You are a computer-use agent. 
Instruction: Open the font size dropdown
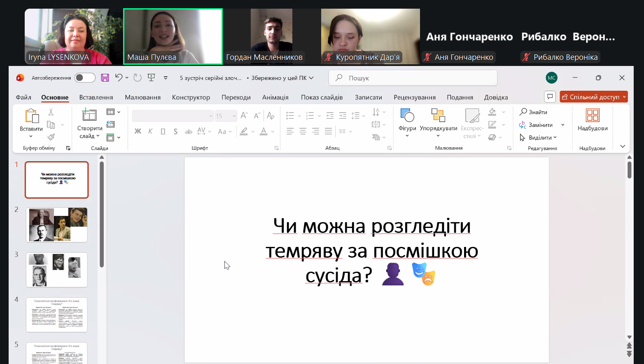point(234,116)
